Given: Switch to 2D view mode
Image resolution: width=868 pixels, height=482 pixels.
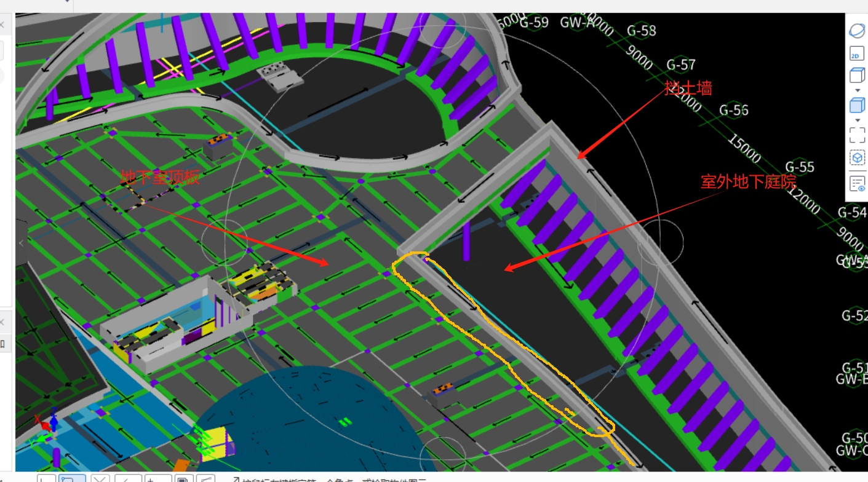Looking at the screenshot, I should 857,53.
